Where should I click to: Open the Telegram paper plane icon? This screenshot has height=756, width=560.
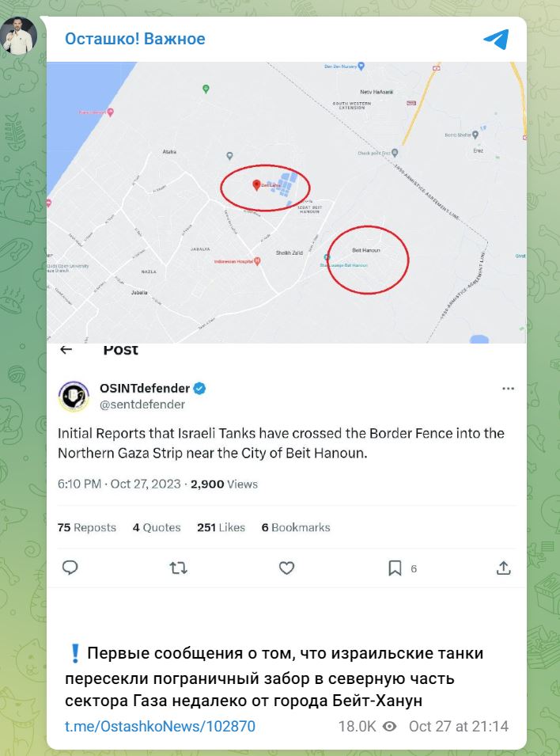496,39
